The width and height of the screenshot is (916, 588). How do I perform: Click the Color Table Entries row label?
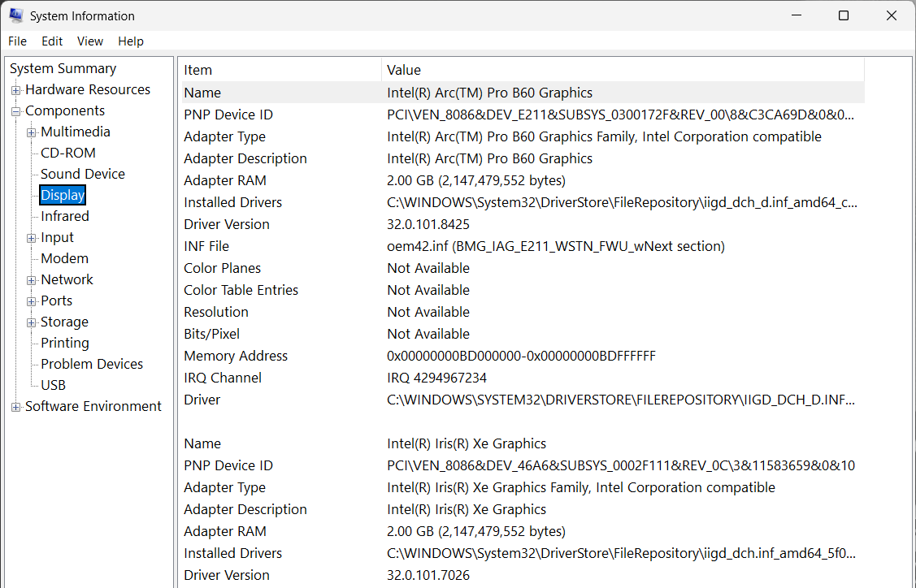click(x=241, y=290)
